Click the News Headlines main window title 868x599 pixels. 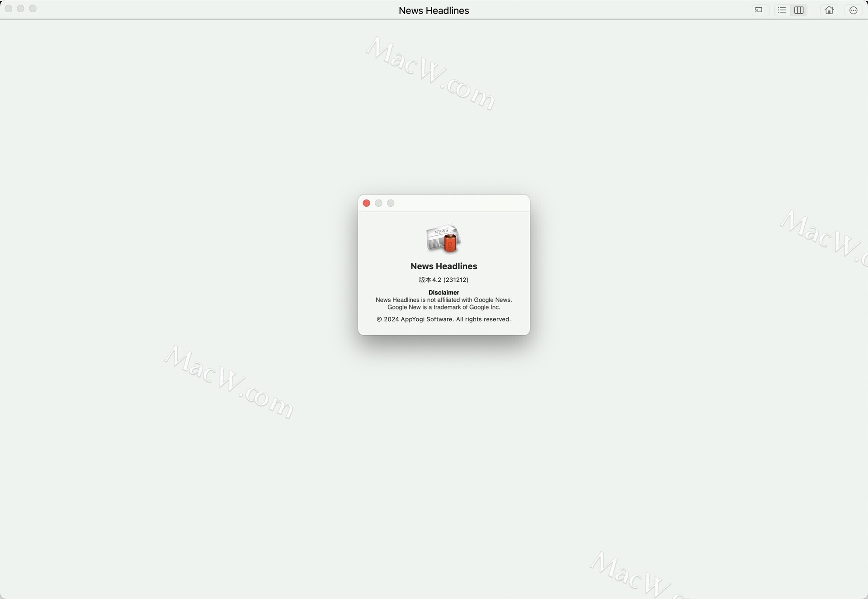pyautogui.click(x=434, y=10)
